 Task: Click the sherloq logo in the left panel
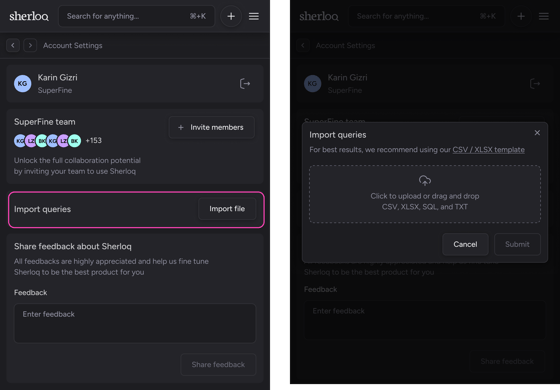coord(29,16)
